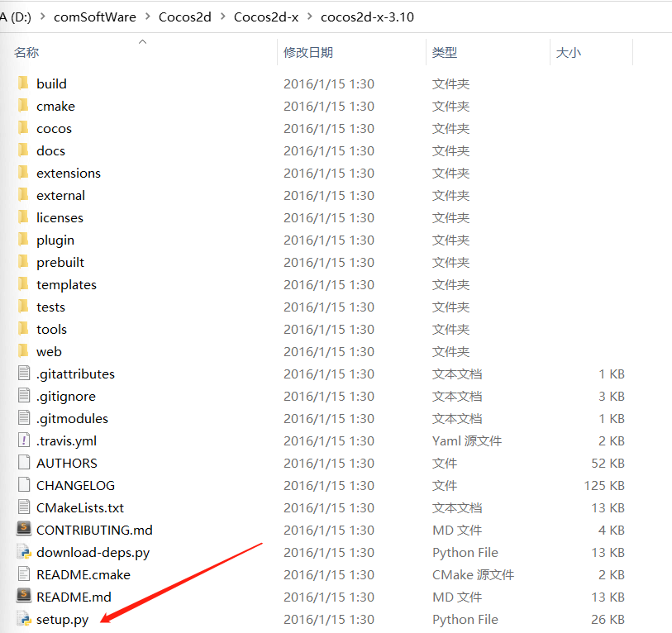Sort by the 名称 column header
The image size is (672, 633).
(26, 52)
